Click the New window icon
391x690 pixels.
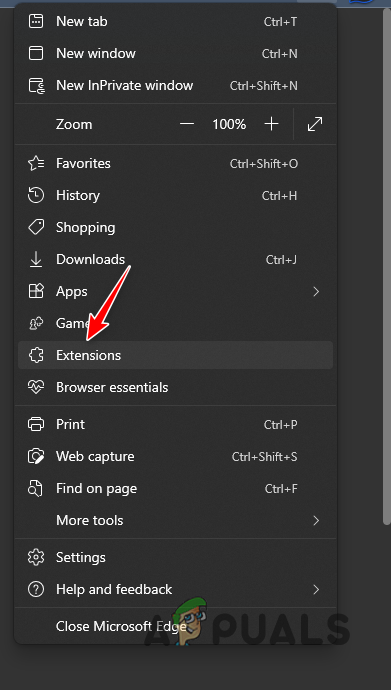point(36,53)
